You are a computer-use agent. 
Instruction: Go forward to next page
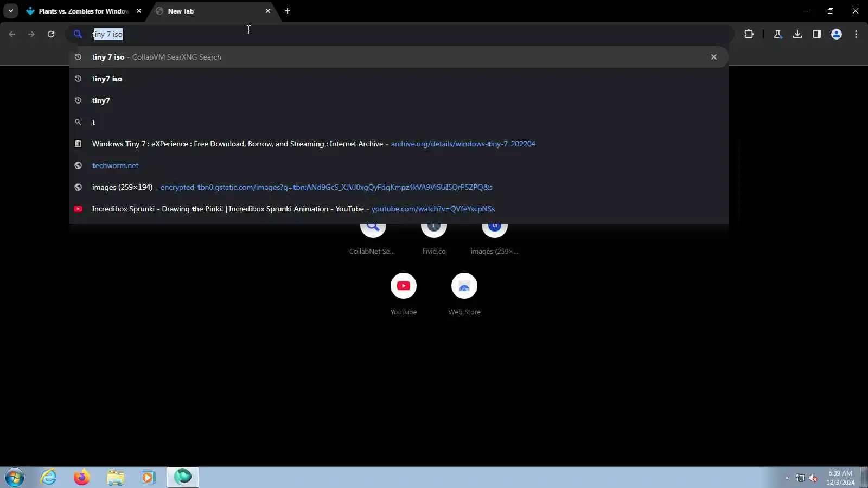point(31,34)
